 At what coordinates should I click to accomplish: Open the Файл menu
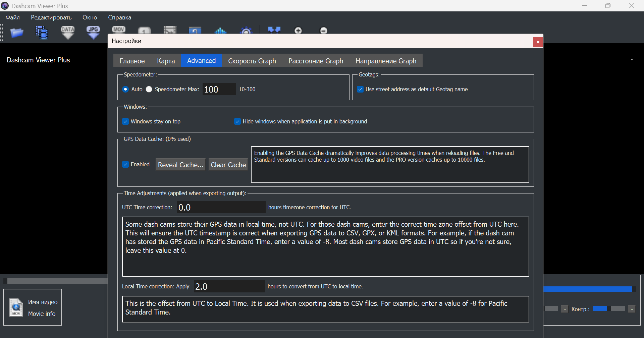click(13, 17)
